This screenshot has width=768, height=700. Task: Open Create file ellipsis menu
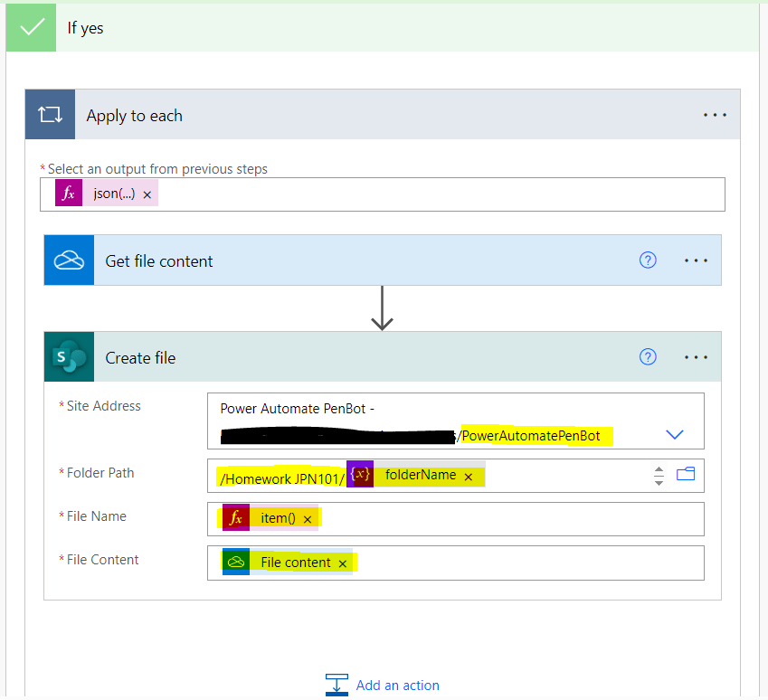click(696, 357)
